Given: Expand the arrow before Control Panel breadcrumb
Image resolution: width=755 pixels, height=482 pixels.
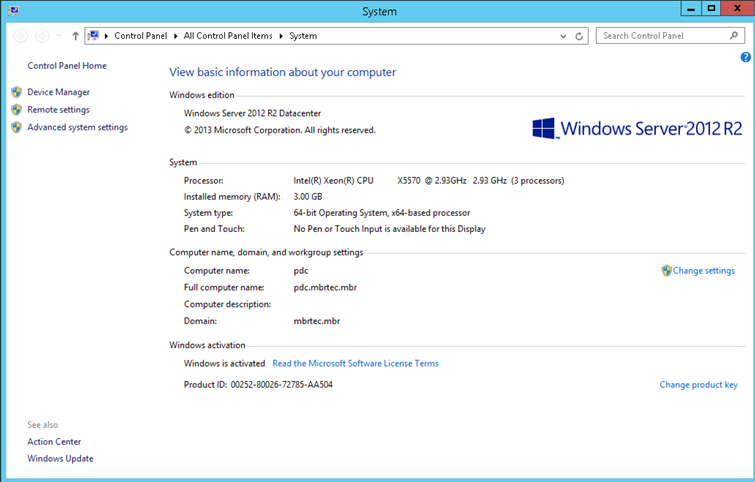Looking at the screenshot, I should pos(106,36).
